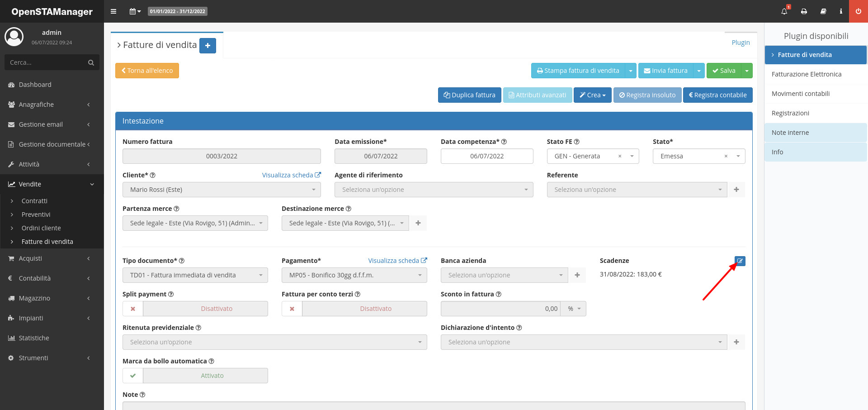Open the calendar period selector icon
The image size is (868, 410).
tap(135, 11)
